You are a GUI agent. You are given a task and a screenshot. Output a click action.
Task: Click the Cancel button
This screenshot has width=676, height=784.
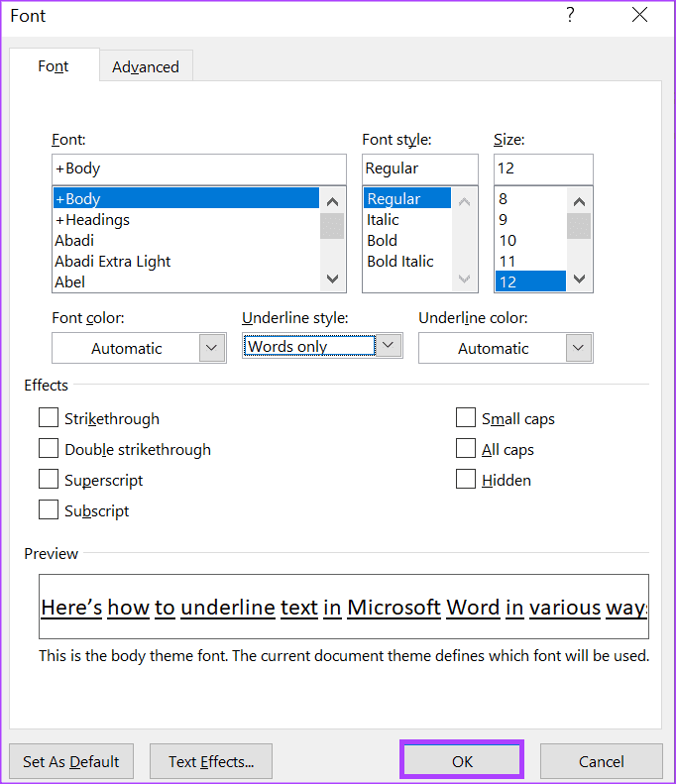coord(601,761)
